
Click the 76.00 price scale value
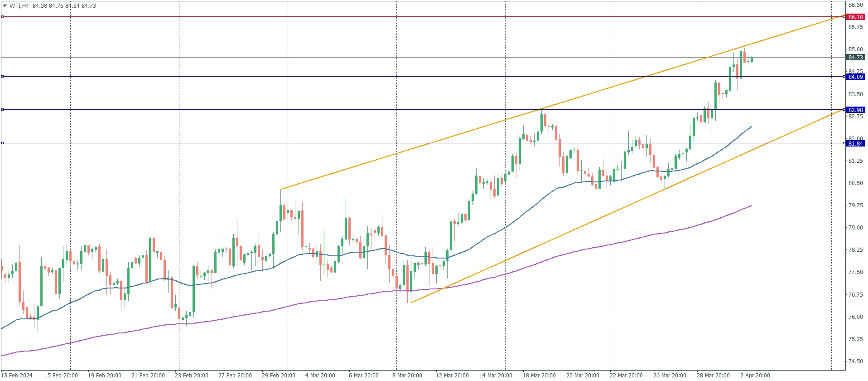(x=855, y=317)
